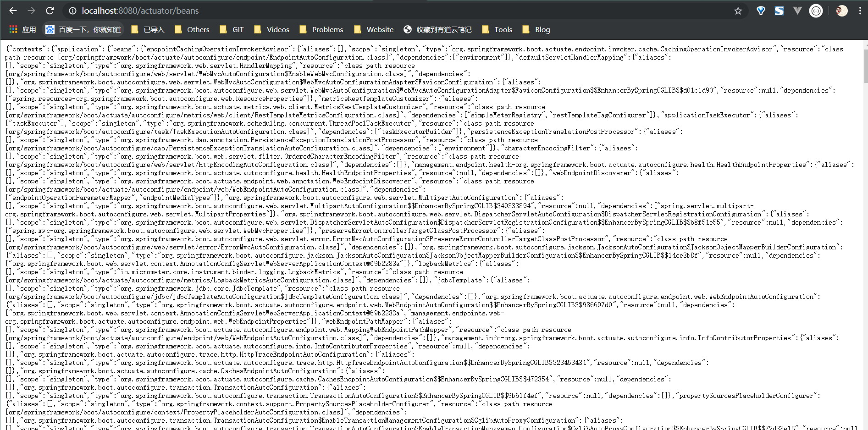The image size is (868, 430).
Task: Open the 百度一下,你就知道 bookmark
Action: click(x=83, y=29)
